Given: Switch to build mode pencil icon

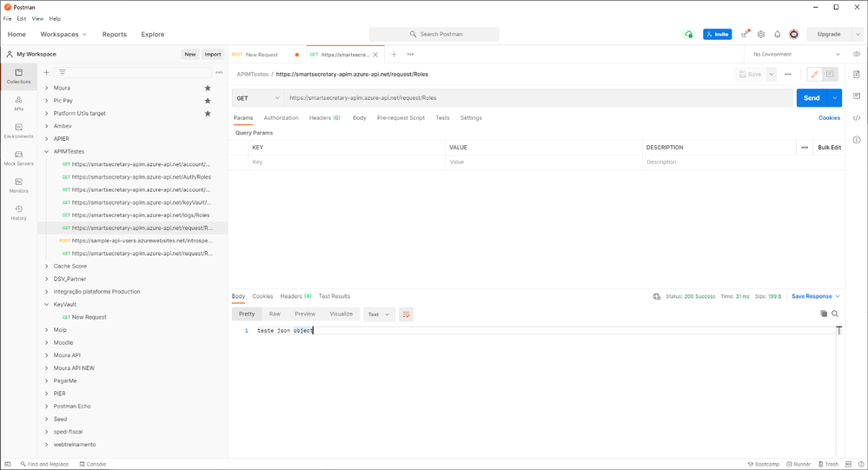Looking at the screenshot, I should (814, 74).
